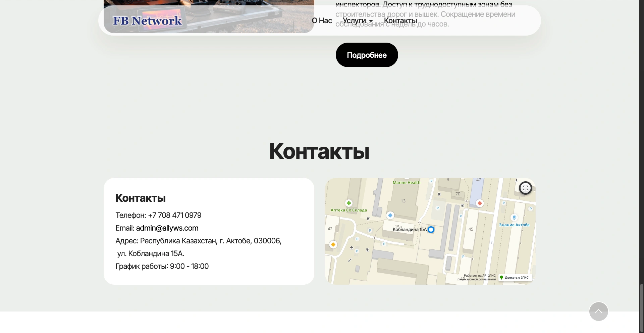Open the О Нас menu item
644x333 pixels.
(x=322, y=20)
